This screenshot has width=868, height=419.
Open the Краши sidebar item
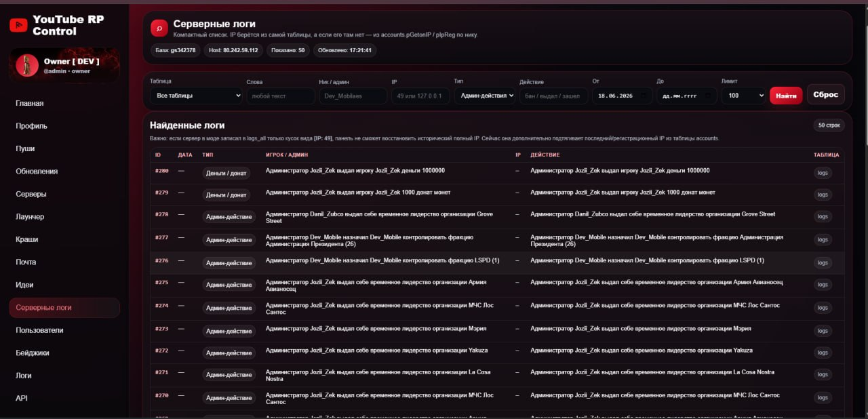coord(27,239)
